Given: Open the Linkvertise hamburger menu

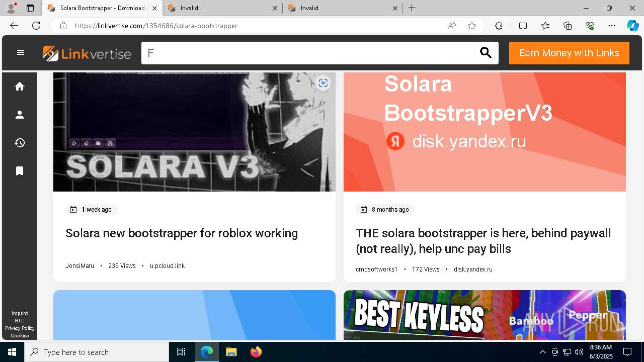Looking at the screenshot, I should [x=21, y=52].
